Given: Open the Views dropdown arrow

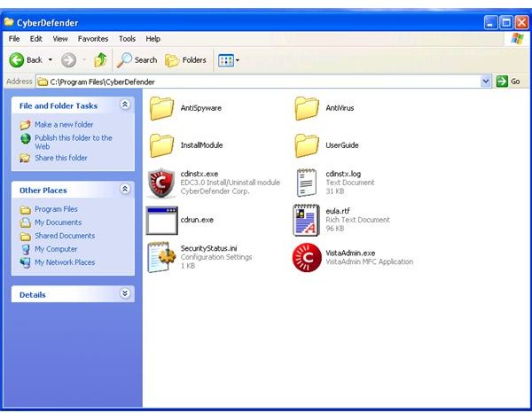Looking at the screenshot, I should [238, 60].
